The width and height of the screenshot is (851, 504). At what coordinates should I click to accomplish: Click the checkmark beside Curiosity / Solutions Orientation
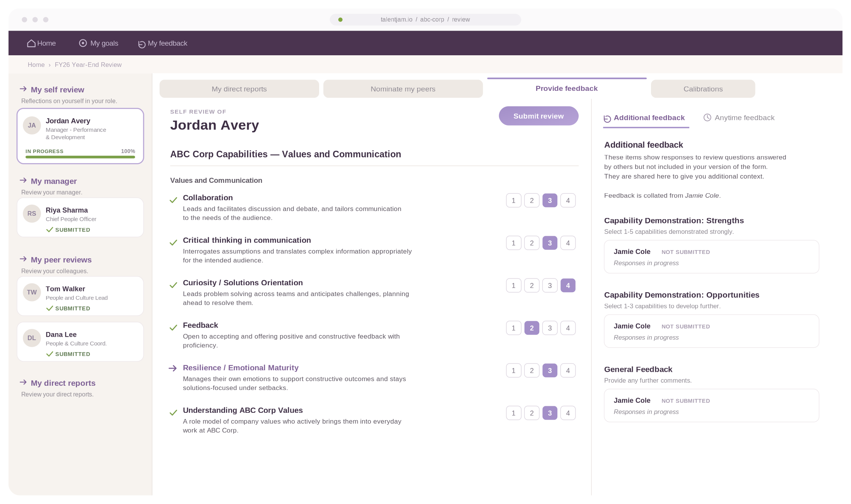173,285
